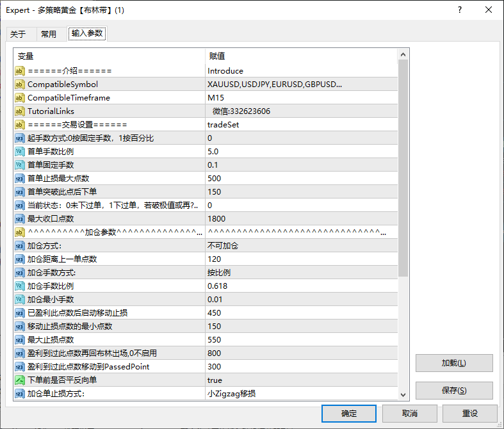Click the icon beside 首单固定手数
The width and height of the screenshot is (504, 429).
point(20,165)
